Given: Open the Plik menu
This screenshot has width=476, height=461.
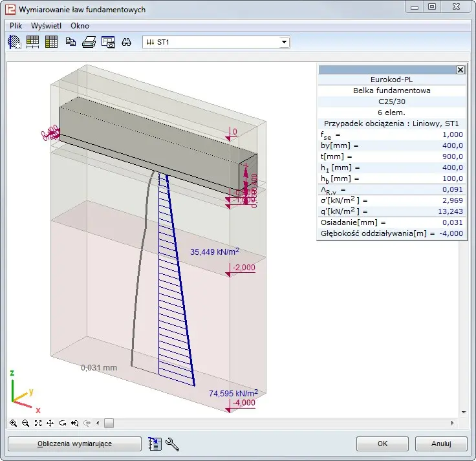Looking at the screenshot, I should click(16, 26).
